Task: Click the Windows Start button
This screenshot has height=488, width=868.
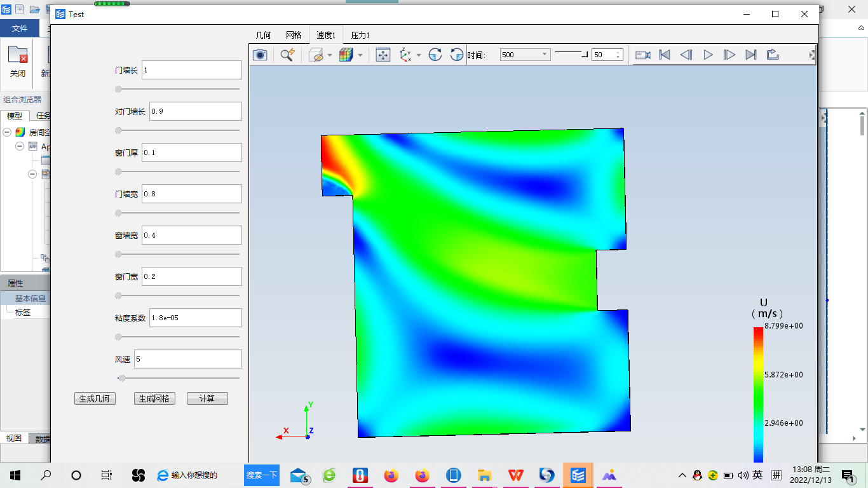Action: click(x=15, y=475)
